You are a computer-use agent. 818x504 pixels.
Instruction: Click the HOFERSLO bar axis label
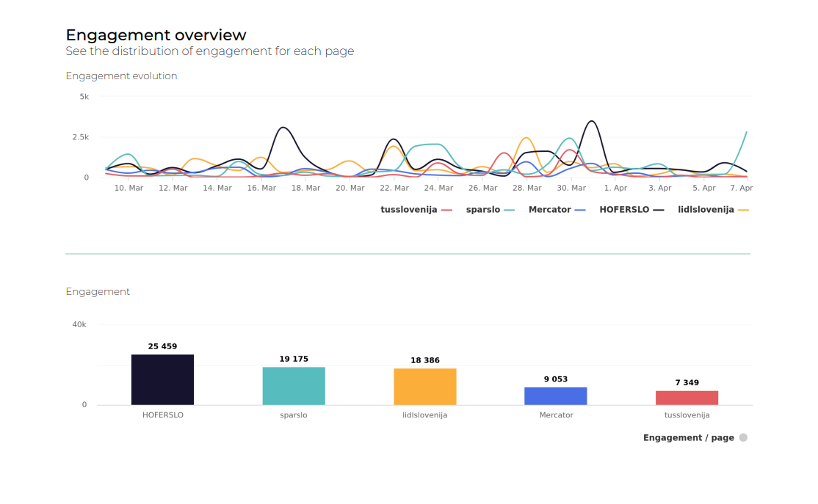[x=162, y=415]
